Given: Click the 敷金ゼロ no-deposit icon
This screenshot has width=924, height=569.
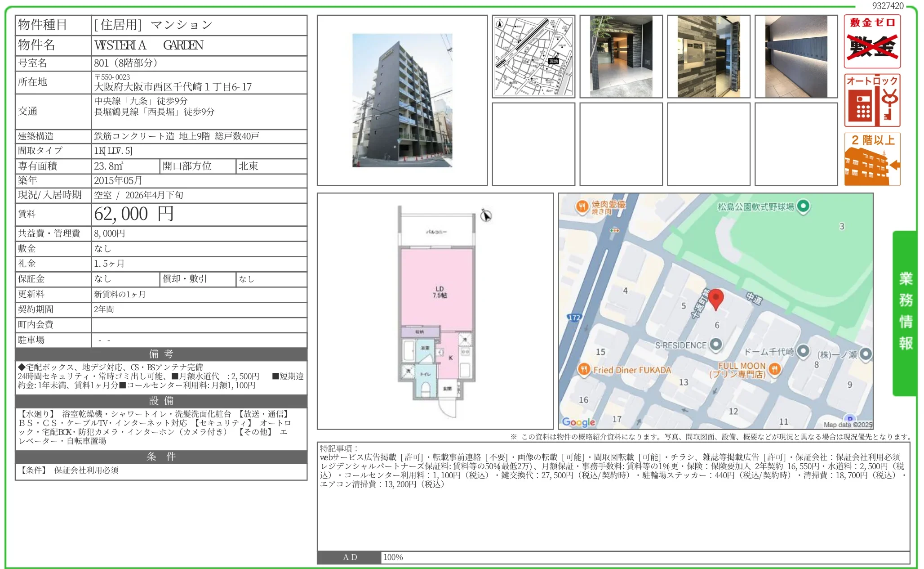Looking at the screenshot, I should pos(871,41).
